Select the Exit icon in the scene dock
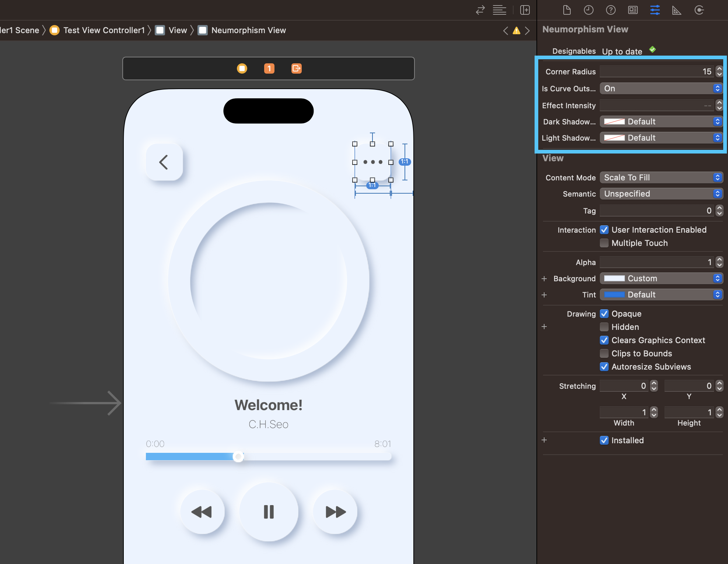Image resolution: width=728 pixels, height=564 pixels. 296,68
